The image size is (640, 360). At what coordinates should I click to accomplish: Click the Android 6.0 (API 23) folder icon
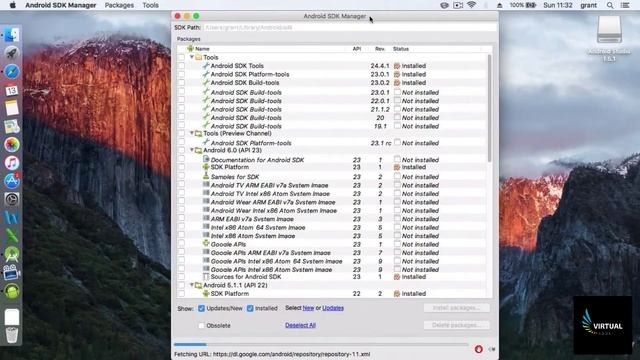(x=198, y=150)
